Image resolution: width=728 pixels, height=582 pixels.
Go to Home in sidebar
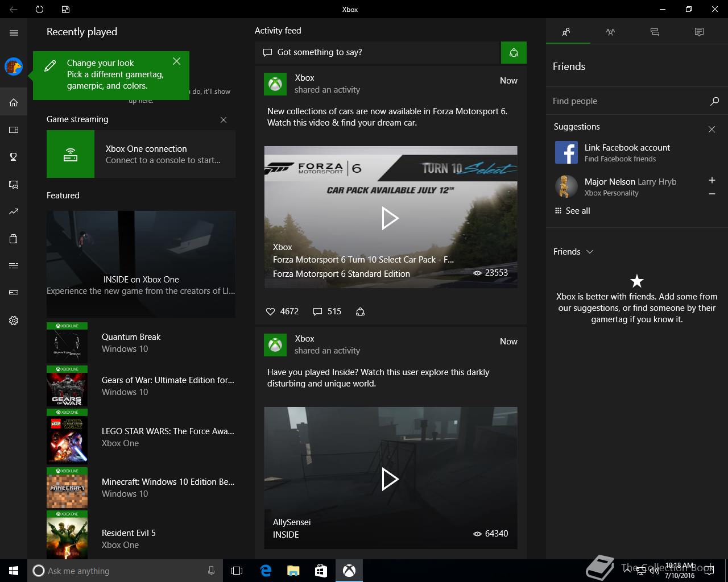[x=14, y=102]
